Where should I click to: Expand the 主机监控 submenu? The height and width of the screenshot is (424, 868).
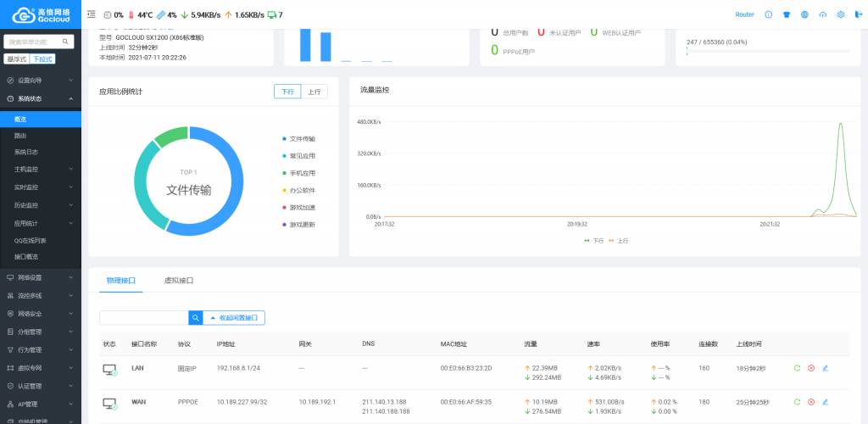[x=41, y=169]
